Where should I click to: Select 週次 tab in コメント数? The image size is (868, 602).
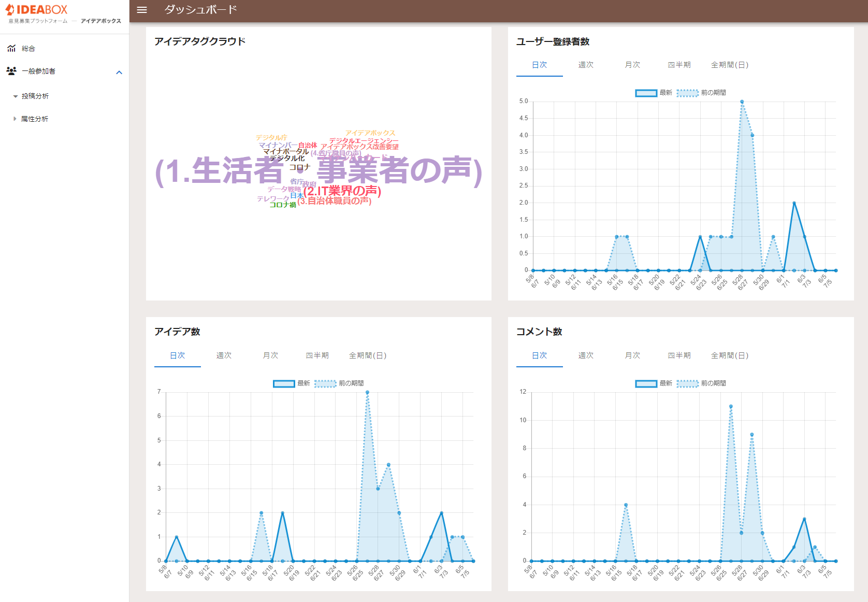pyautogui.click(x=586, y=355)
